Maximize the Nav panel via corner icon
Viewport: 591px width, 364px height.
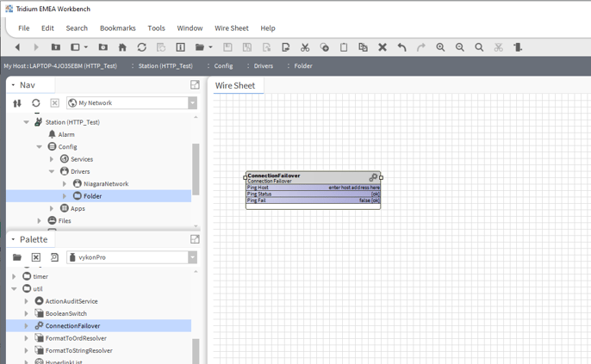(x=195, y=84)
